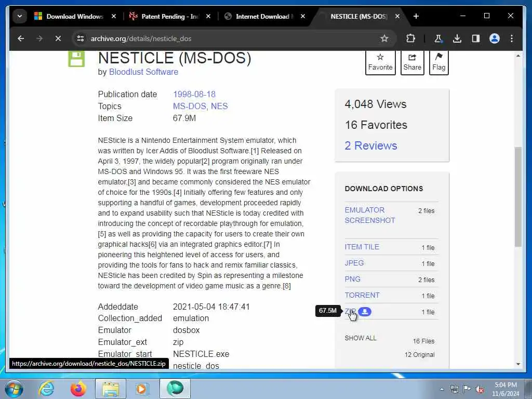Bookmark this page with the star
Screen dimensions: 532x399
pyautogui.click(x=384, y=38)
